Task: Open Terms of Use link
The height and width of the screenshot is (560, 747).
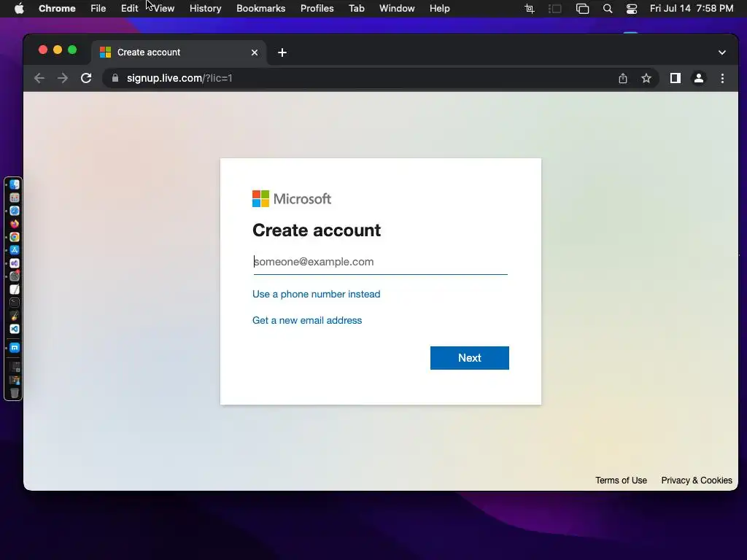Action: (x=621, y=481)
